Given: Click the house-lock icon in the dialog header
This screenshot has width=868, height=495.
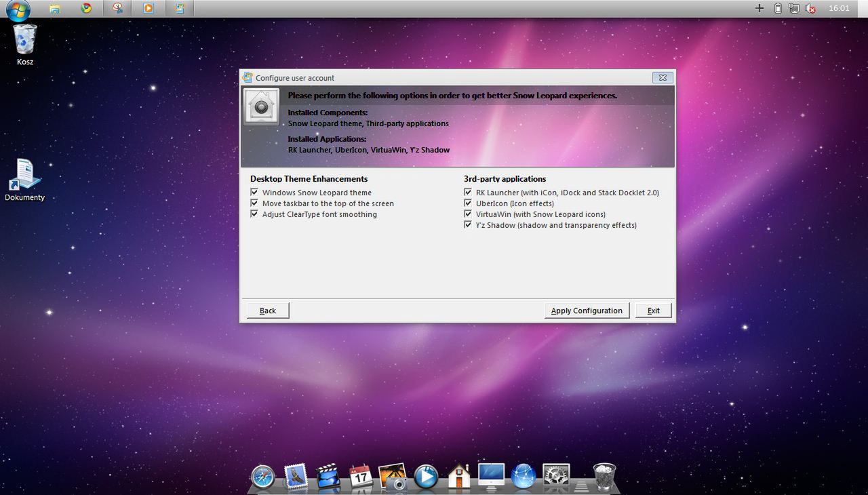Looking at the screenshot, I should (x=261, y=107).
